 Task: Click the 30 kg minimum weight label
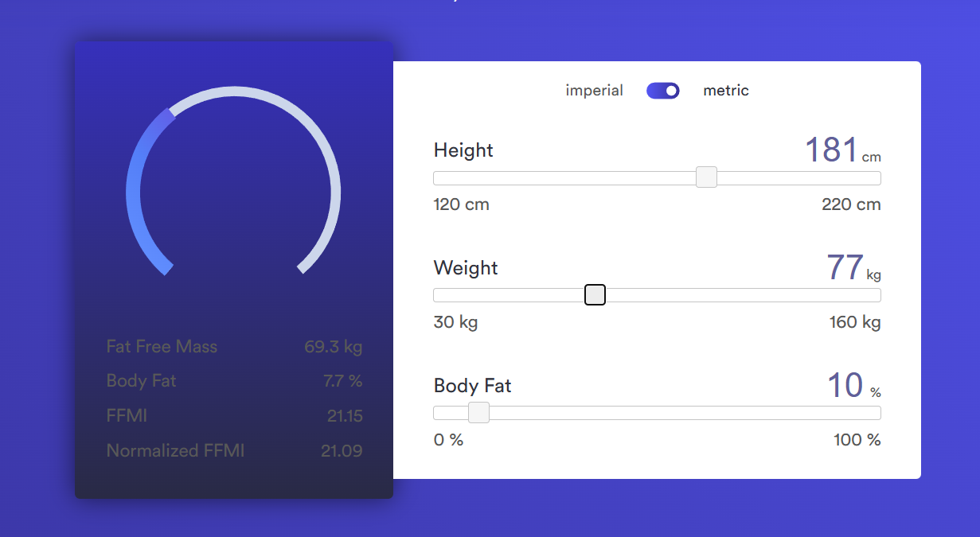(x=455, y=322)
